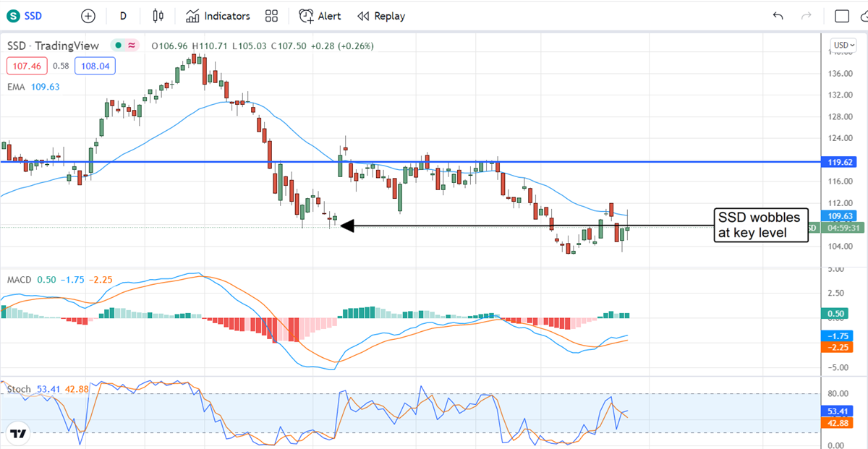Undo the last chart action
Image resolution: width=868 pixels, height=449 pixels.
(778, 16)
